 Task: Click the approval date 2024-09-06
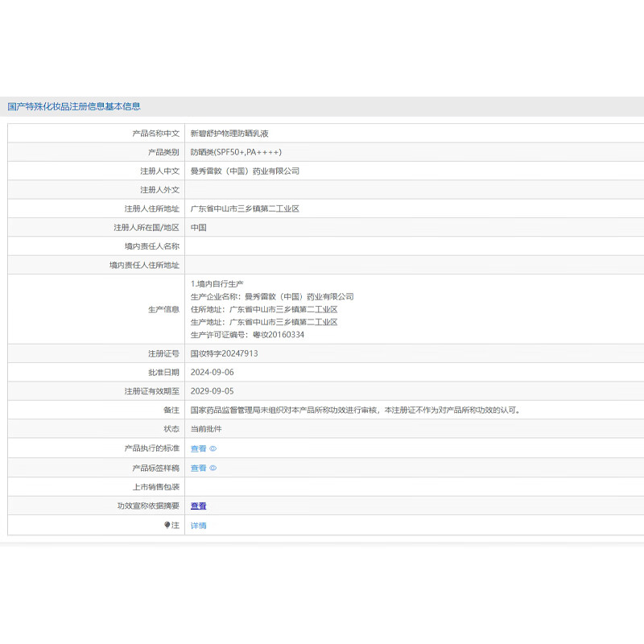212,373
